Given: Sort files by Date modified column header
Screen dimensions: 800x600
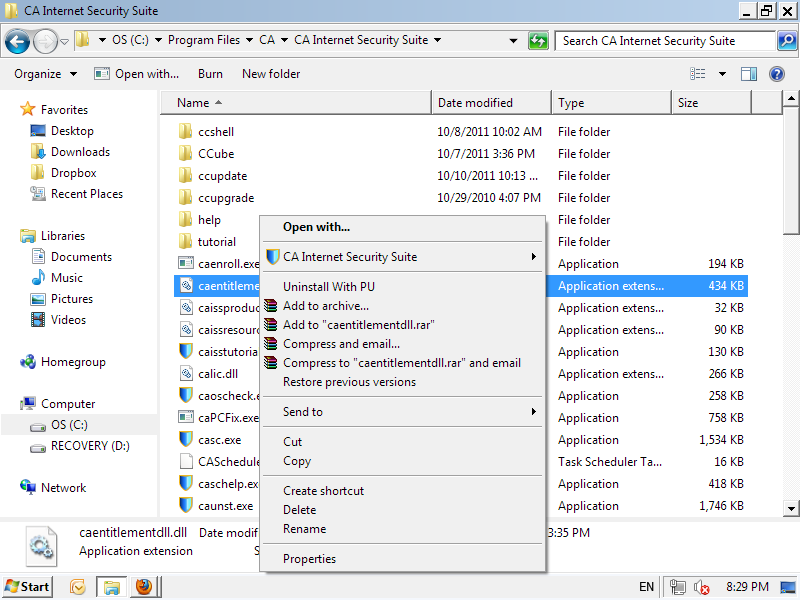Looking at the screenshot, I should 491,103.
